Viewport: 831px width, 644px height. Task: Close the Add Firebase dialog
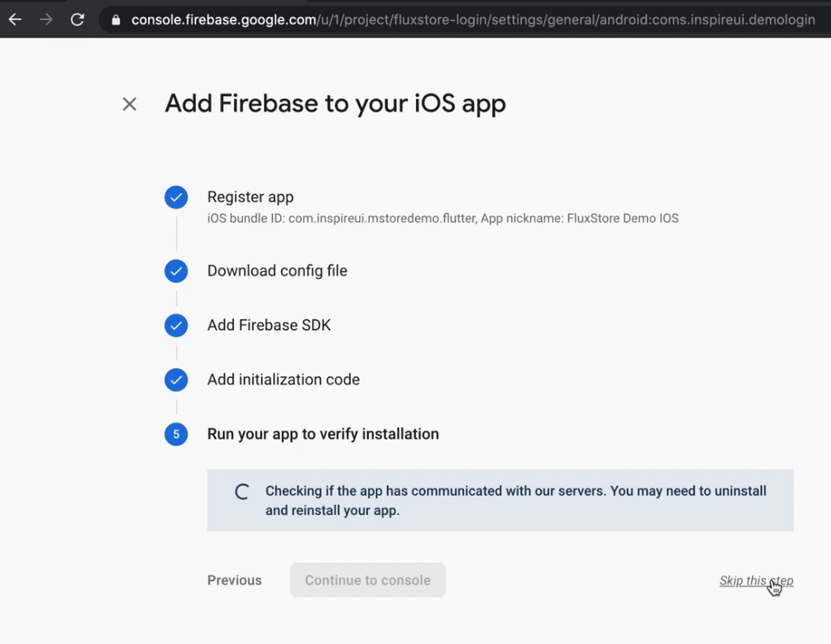129,104
